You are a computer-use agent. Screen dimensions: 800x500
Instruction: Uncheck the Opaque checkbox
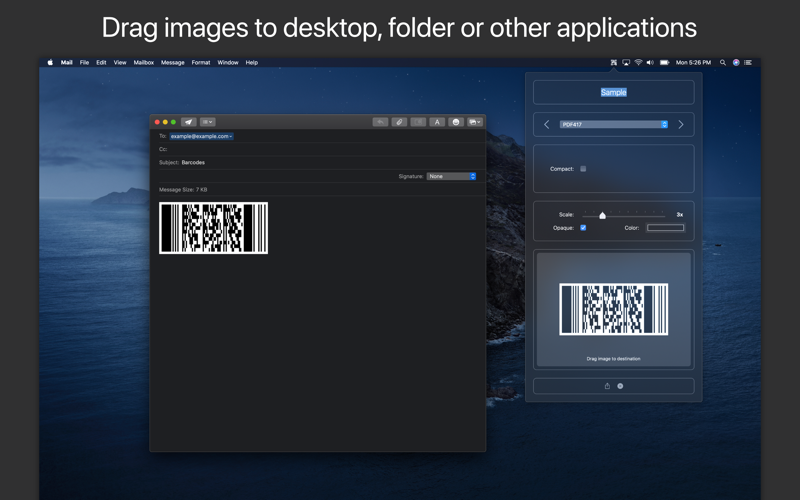583,228
